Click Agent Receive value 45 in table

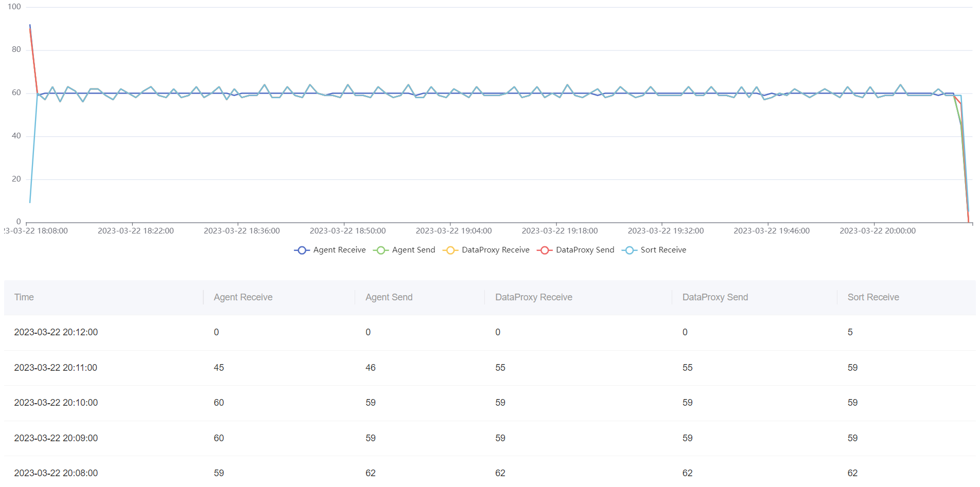(219, 368)
